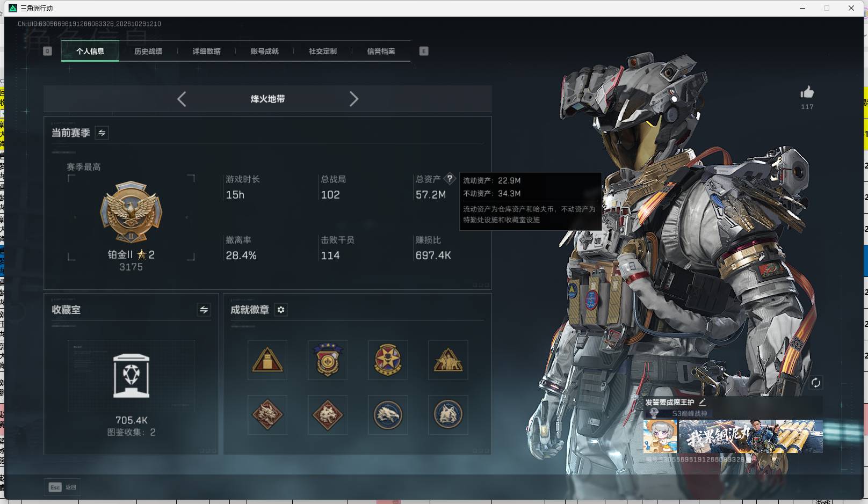868x504 pixels.
Task: Click the 697.4K 赚损比 value
Action: click(x=433, y=255)
